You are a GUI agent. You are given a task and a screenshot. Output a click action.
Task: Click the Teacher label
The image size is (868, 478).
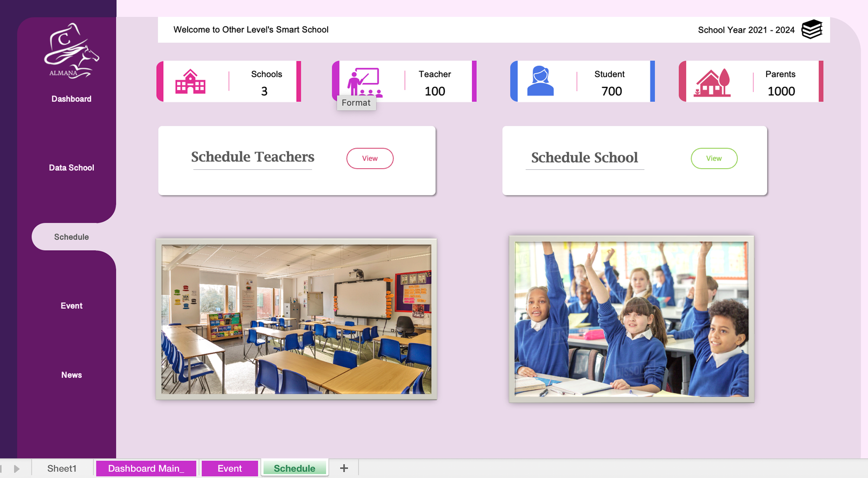click(x=435, y=74)
